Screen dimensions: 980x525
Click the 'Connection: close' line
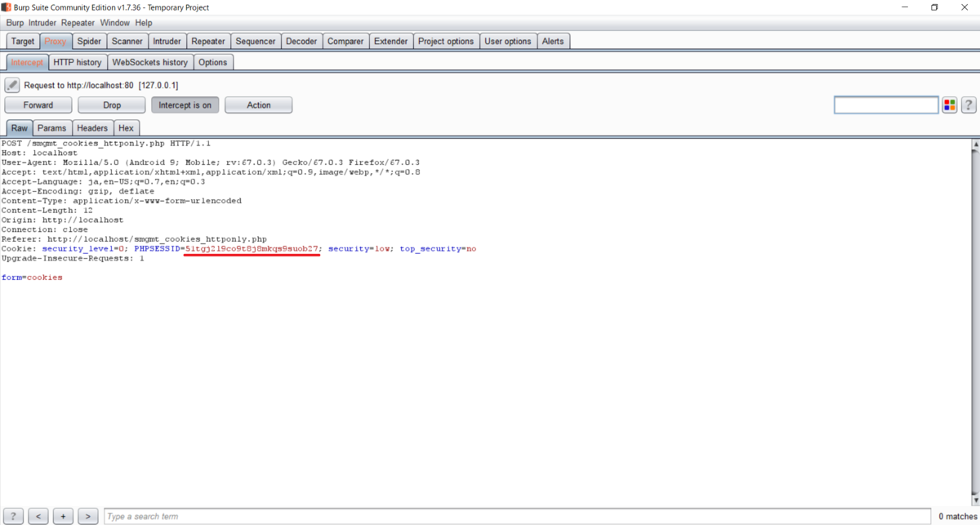click(45, 229)
